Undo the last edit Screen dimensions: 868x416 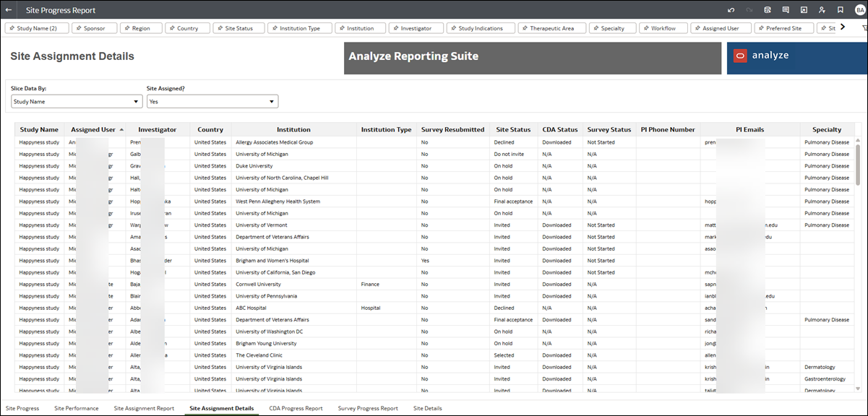731,10
